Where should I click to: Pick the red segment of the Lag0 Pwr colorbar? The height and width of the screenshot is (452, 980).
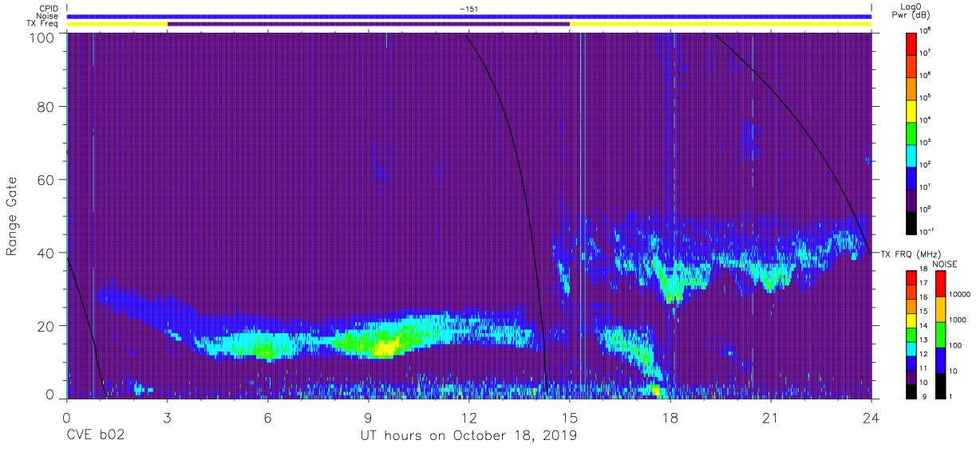click(911, 43)
